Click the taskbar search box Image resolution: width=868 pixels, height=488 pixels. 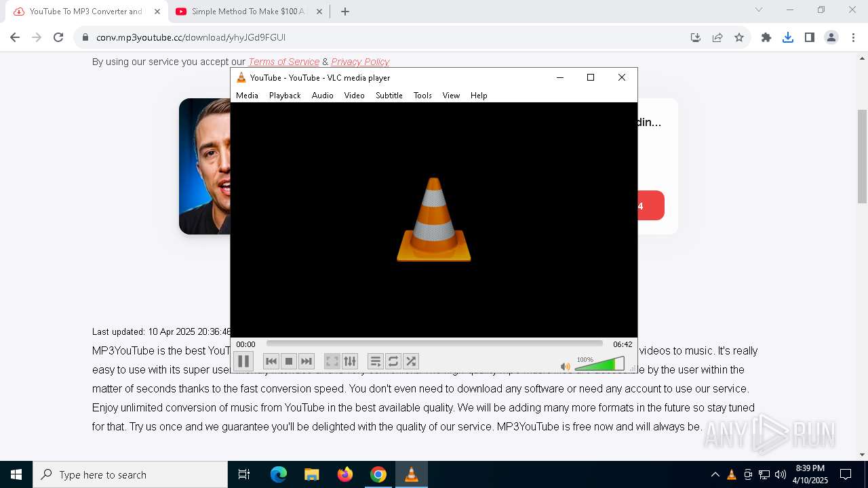[x=130, y=474]
